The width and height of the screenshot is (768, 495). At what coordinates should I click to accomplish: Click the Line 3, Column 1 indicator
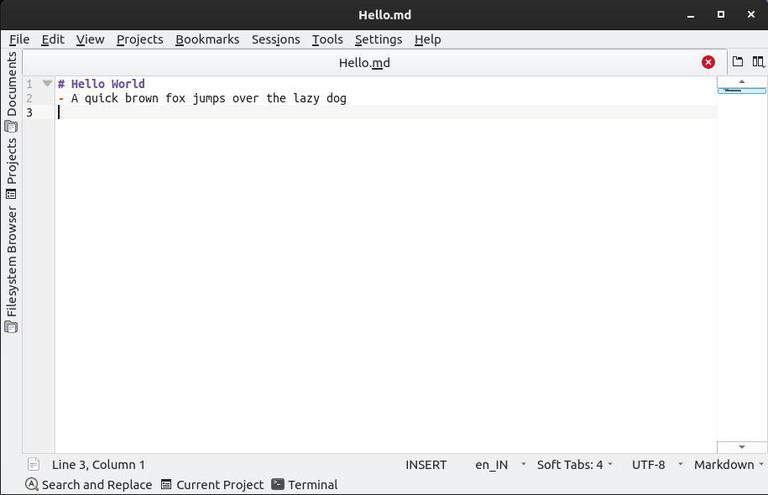tap(98, 465)
